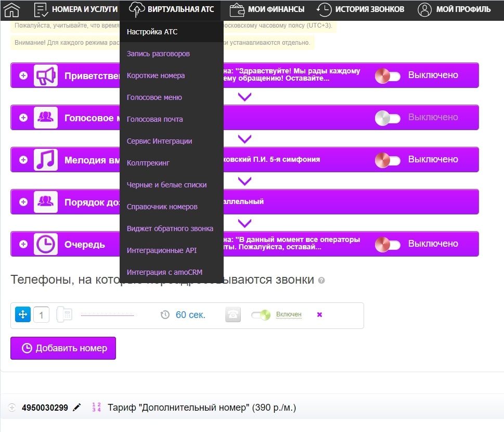The height and width of the screenshot is (432, 504).
Task: Click the clock icon in Очередь row
Action: point(46,244)
